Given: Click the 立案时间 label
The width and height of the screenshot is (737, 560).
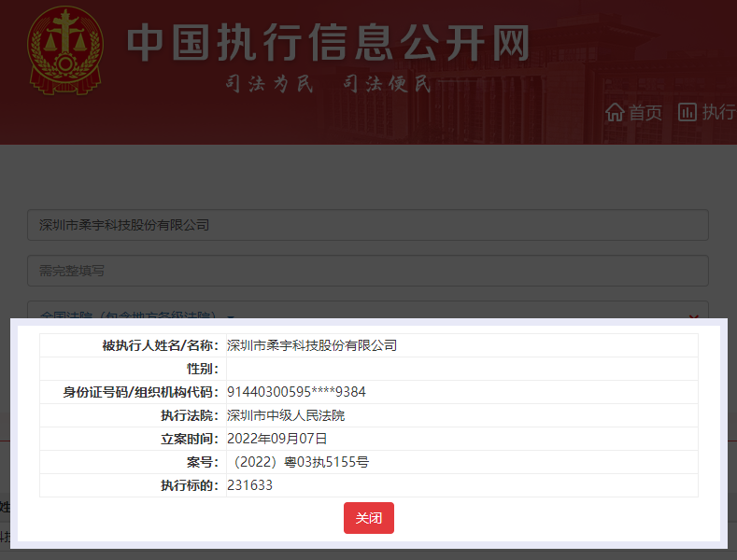Looking at the screenshot, I should point(190,439).
